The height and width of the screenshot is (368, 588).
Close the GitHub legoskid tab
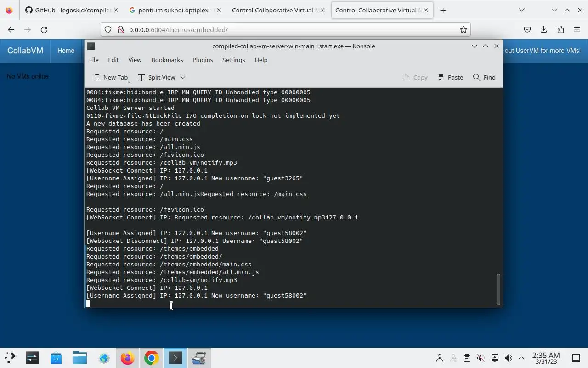click(115, 10)
